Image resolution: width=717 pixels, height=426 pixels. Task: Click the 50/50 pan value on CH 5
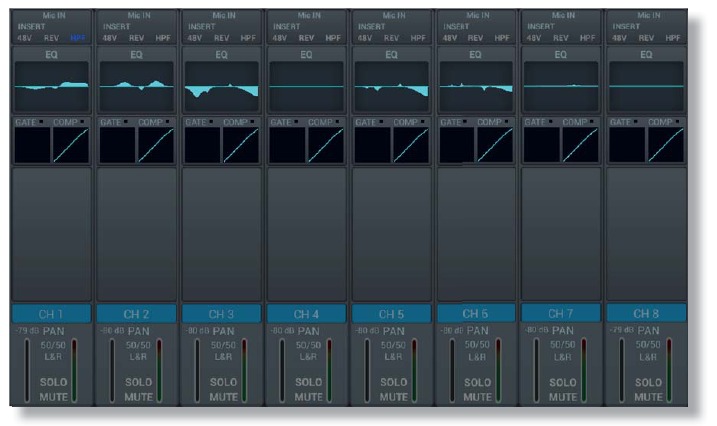tap(394, 345)
